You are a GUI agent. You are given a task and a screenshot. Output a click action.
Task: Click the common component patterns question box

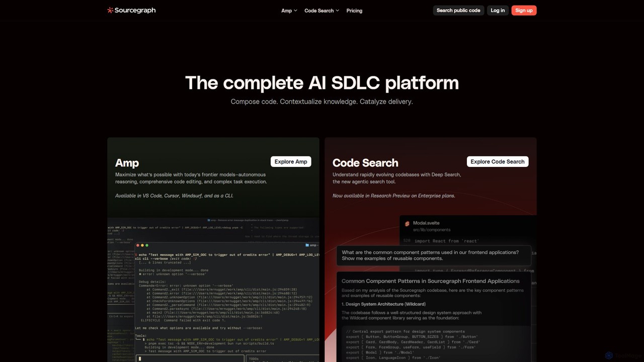(x=434, y=255)
